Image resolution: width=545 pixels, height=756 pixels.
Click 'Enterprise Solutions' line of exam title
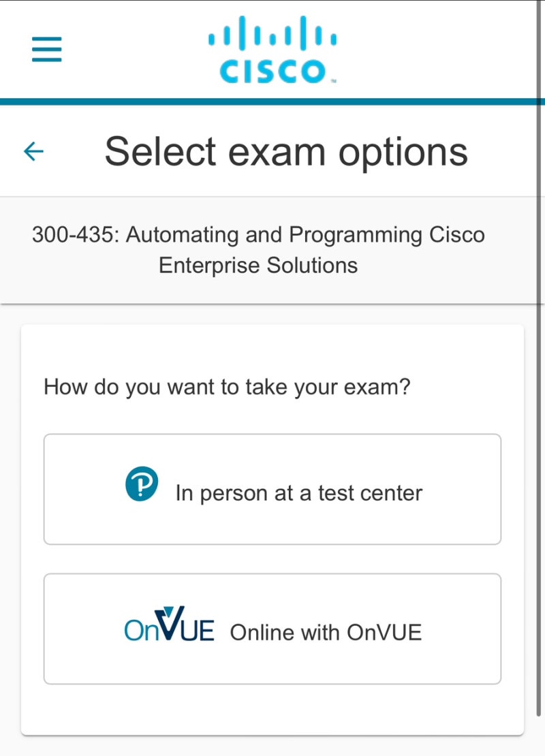[x=258, y=265]
